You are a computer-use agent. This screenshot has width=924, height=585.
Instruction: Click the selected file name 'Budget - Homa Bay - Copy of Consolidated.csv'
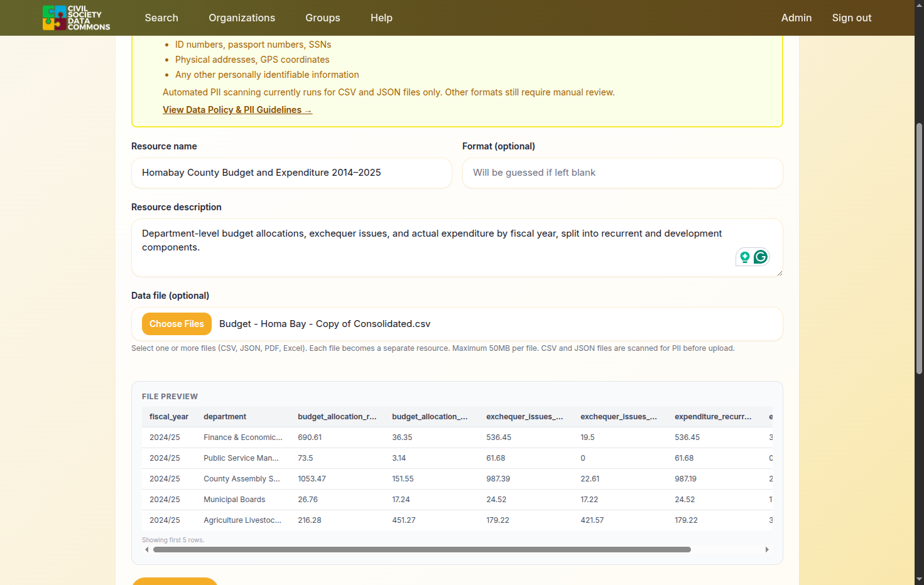[x=325, y=324]
